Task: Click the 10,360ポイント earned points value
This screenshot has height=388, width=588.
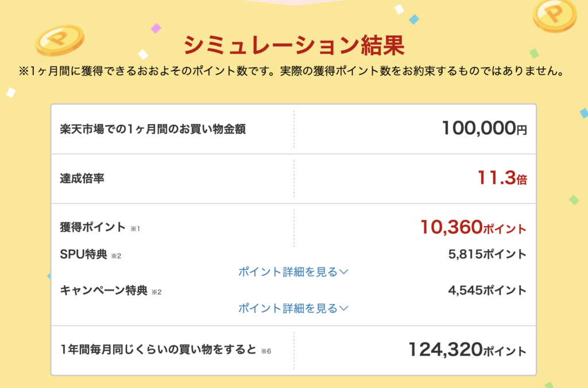Action: [x=474, y=227]
